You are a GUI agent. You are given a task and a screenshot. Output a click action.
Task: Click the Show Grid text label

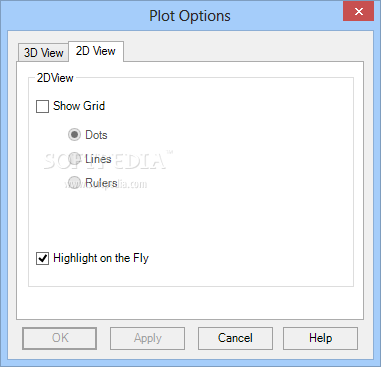tap(79, 106)
